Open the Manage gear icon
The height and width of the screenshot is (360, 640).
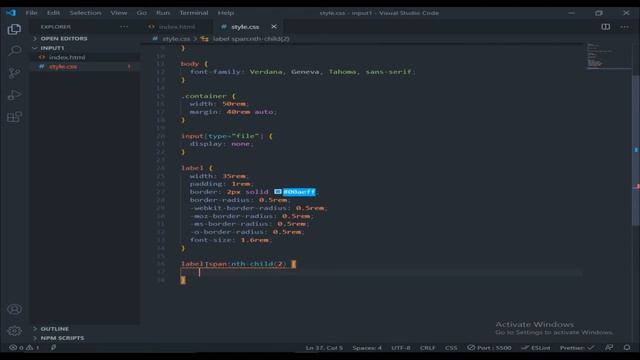[x=14, y=331]
